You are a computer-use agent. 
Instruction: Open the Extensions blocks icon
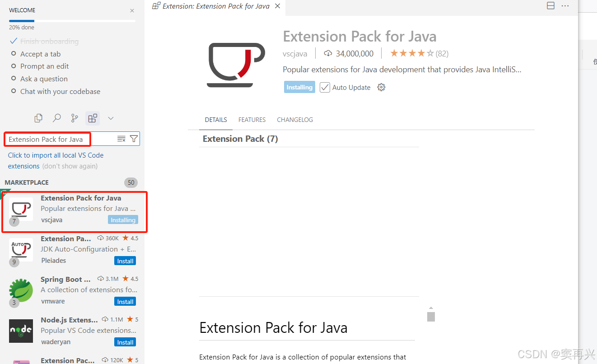tap(93, 118)
